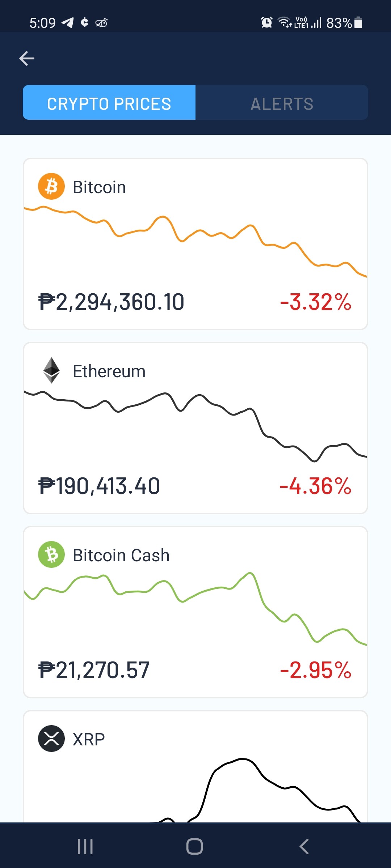Click the Bitcoin Cash price ₱21,270.57
The image size is (391, 868).
pyautogui.click(x=94, y=670)
